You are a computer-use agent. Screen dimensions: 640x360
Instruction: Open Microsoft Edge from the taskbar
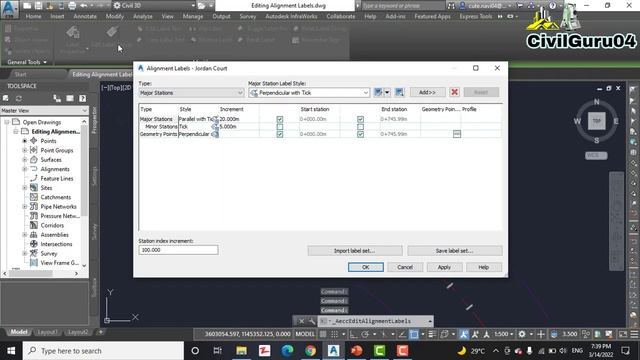pyautogui.click(x=287, y=351)
